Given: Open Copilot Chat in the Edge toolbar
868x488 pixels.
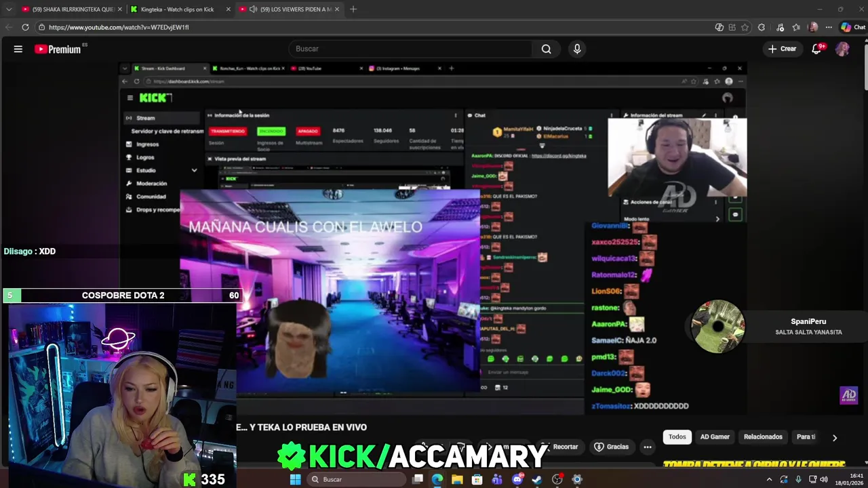Looking at the screenshot, I should click(853, 27).
